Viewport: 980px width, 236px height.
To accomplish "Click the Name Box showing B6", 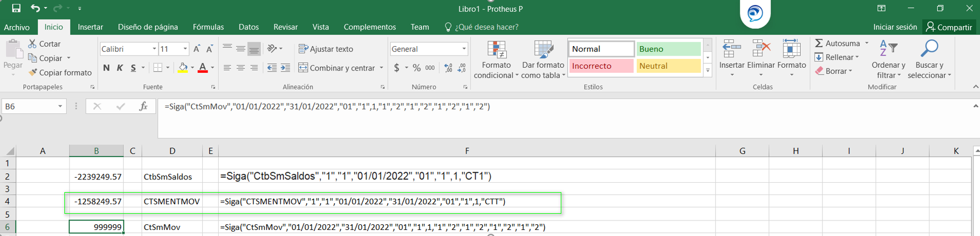I will (x=33, y=106).
